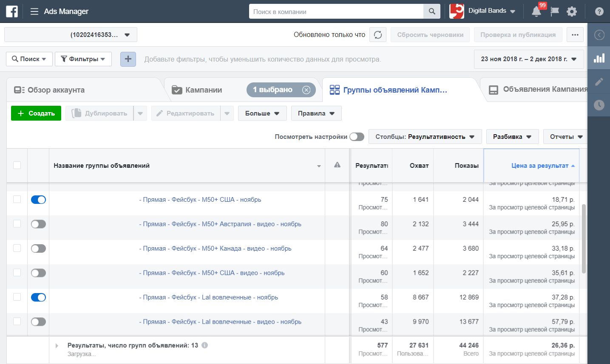610x364 pixels.
Task: Sort by Название группы объявлений column
Action: [187, 166]
